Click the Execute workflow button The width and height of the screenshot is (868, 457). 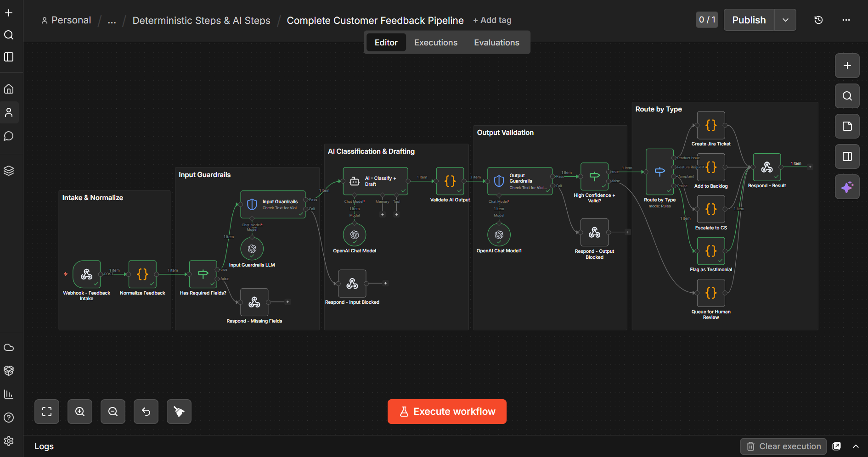tap(447, 412)
